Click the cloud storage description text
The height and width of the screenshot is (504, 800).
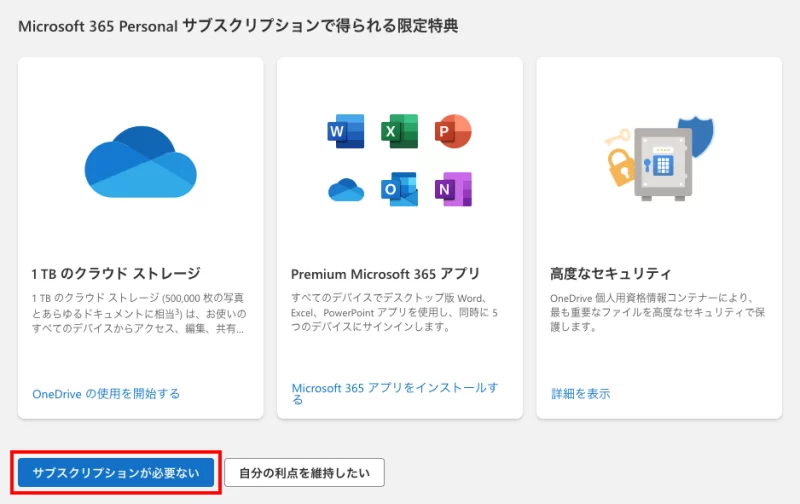pyautogui.click(x=138, y=313)
